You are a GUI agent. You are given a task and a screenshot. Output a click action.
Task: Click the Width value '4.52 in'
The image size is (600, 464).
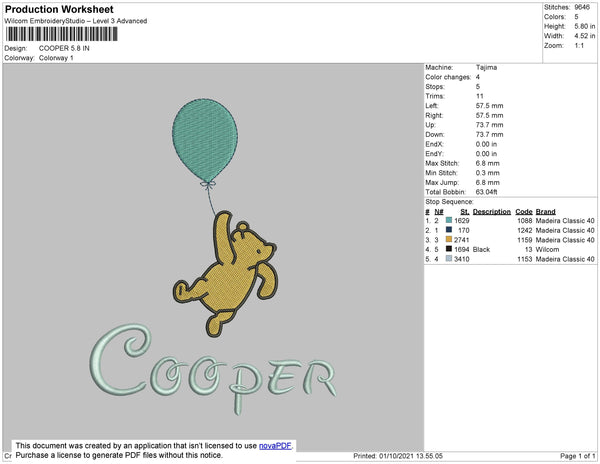click(x=585, y=36)
